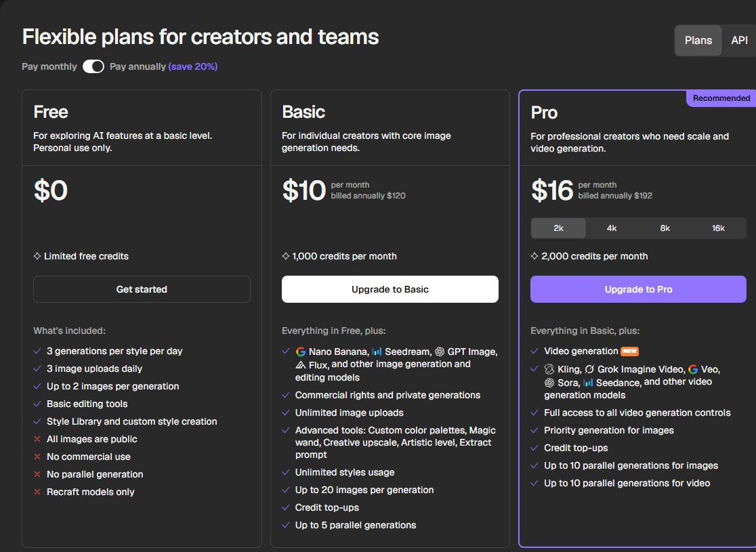Select the 4k credits option

point(612,228)
